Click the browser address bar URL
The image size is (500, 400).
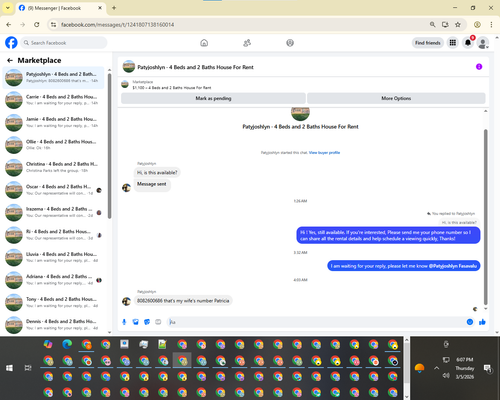point(117,25)
